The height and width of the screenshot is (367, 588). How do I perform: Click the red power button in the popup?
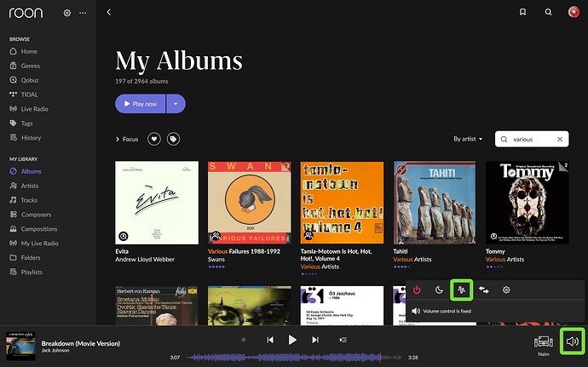(x=417, y=290)
